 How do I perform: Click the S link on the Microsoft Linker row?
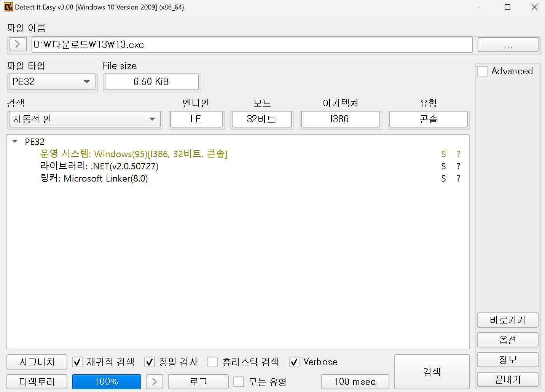tap(443, 178)
